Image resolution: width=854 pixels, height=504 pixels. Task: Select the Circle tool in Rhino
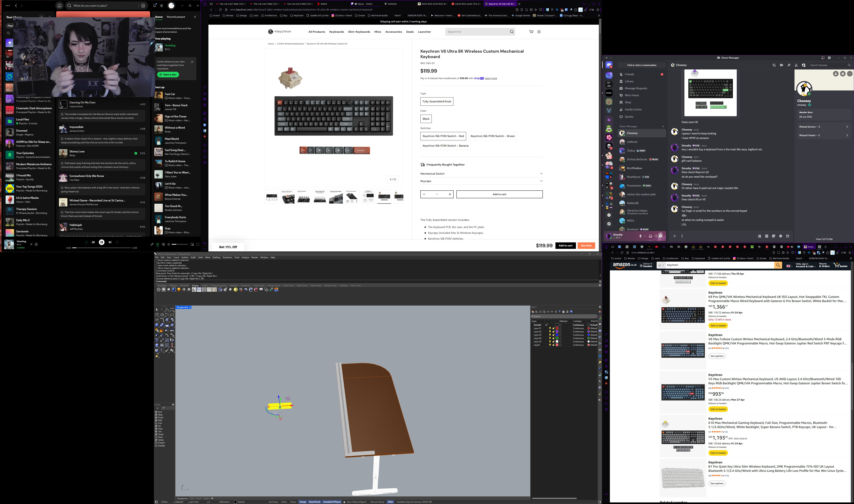click(x=157, y=315)
